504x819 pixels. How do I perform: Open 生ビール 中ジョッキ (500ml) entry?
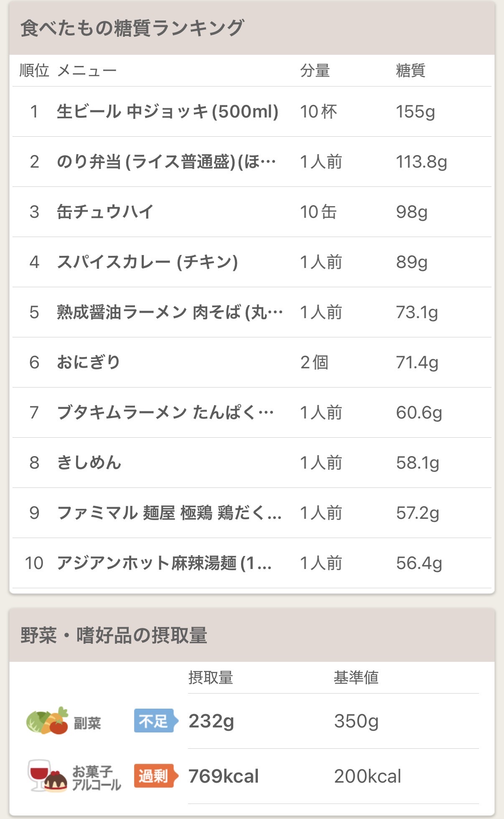click(x=167, y=112)
